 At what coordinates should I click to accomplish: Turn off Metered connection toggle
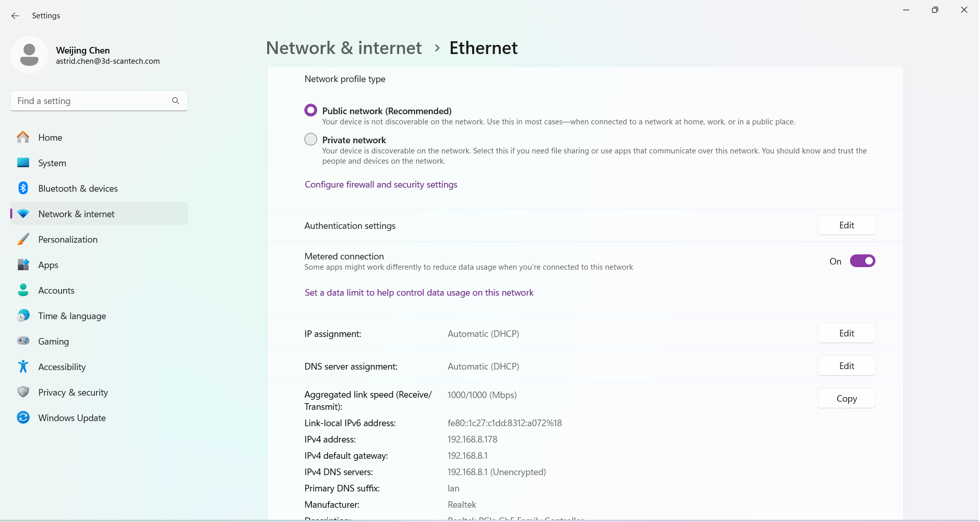(x=862, y=261)
